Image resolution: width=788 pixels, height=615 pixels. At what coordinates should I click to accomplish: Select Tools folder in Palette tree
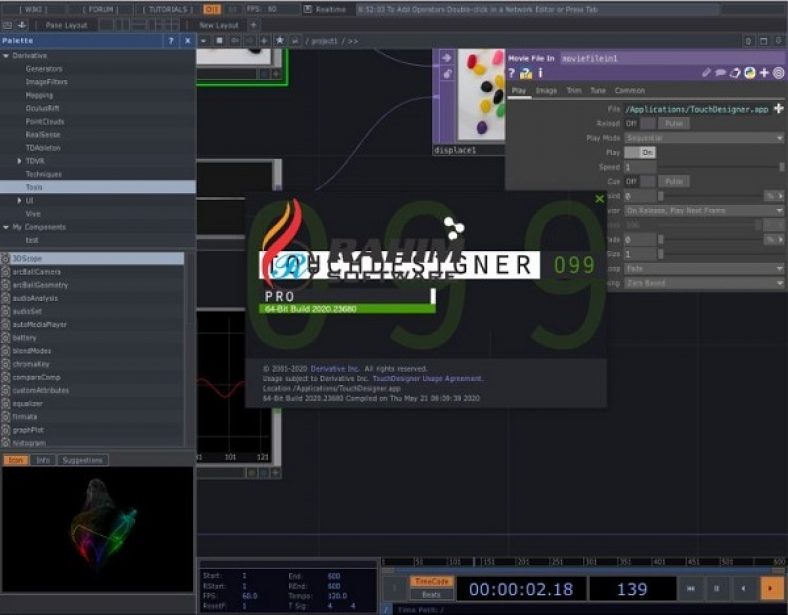pos(98,187)
